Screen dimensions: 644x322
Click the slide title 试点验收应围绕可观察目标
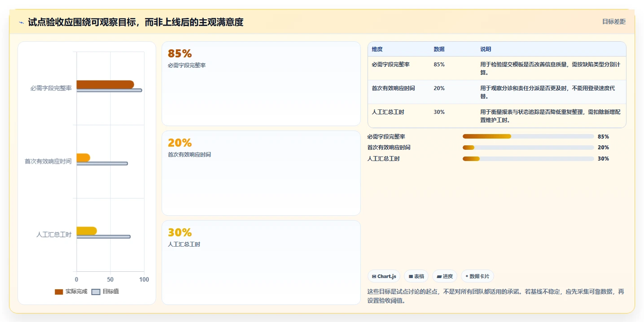(136, 22)
